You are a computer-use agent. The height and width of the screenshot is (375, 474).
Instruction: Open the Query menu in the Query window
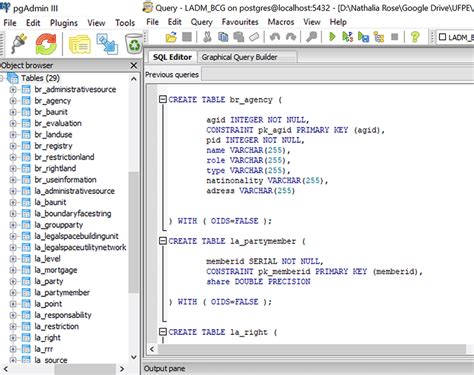[201, 22]
